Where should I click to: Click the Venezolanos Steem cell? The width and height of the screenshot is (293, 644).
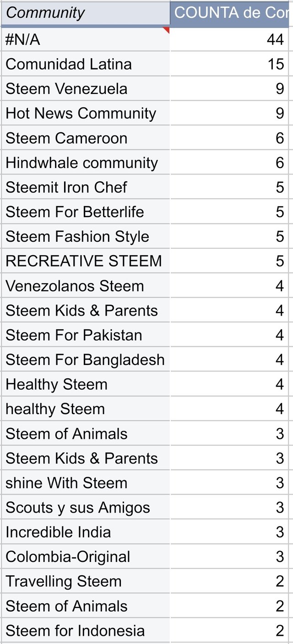point(85,286)
